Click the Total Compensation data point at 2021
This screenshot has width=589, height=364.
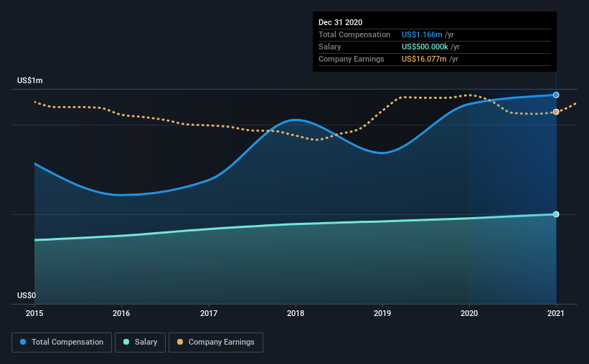pyautogui.click(x=556, y=95)
